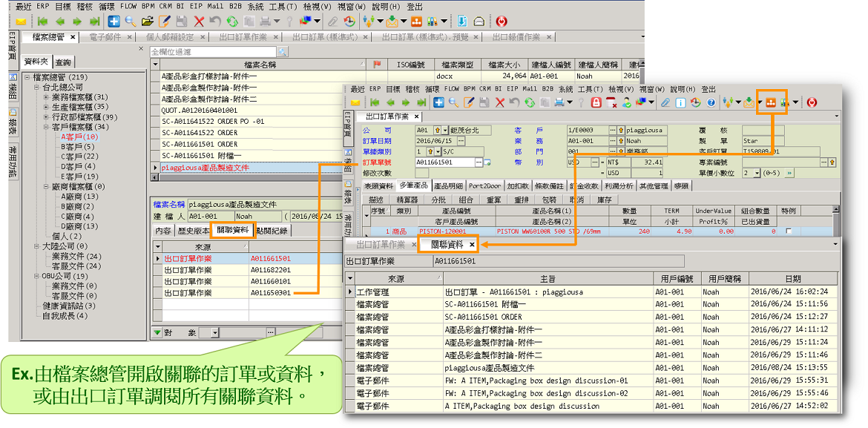
Task: Open the Port2Door tab in order window
Action: coord(486,185)
